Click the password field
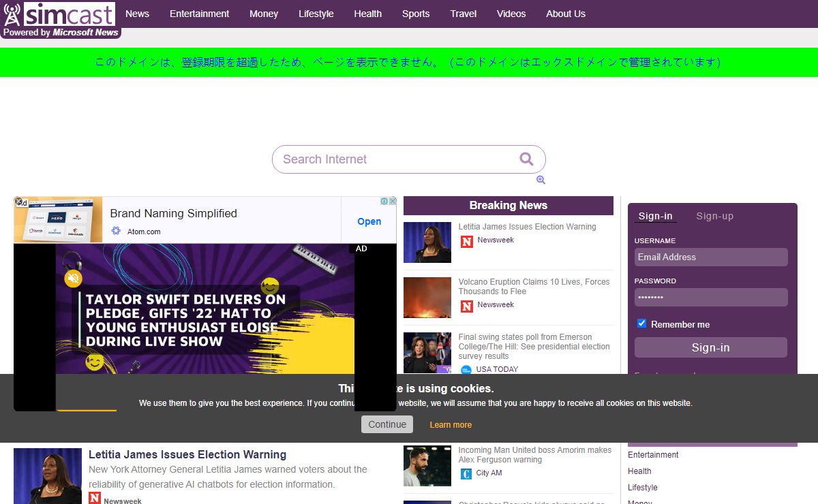This screenshot has height=504, width=818. pos(711,297)
